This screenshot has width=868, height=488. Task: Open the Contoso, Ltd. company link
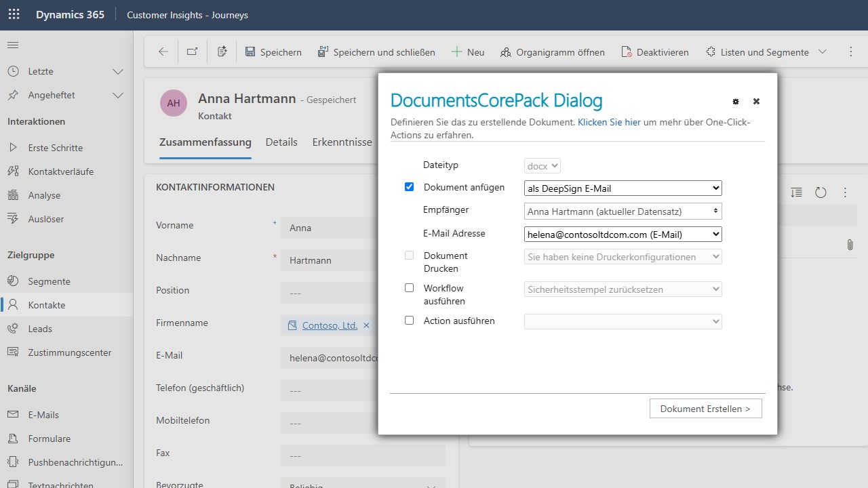(330, 325)
